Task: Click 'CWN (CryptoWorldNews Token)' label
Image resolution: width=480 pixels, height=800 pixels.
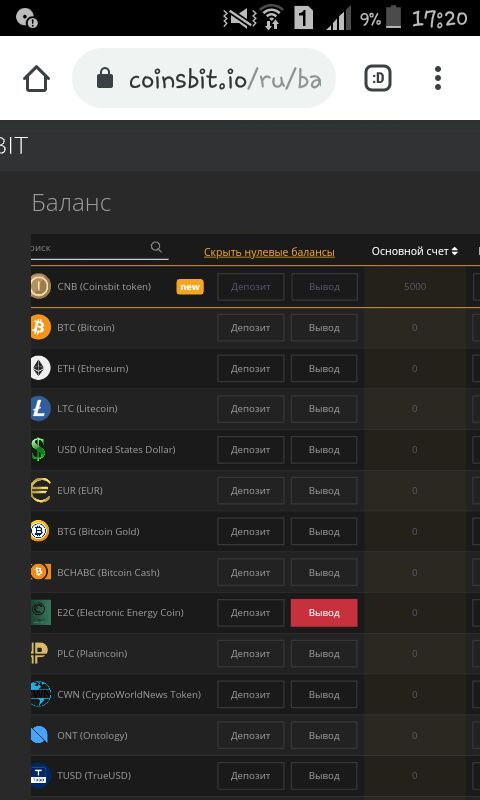Action: pos(129,694)
